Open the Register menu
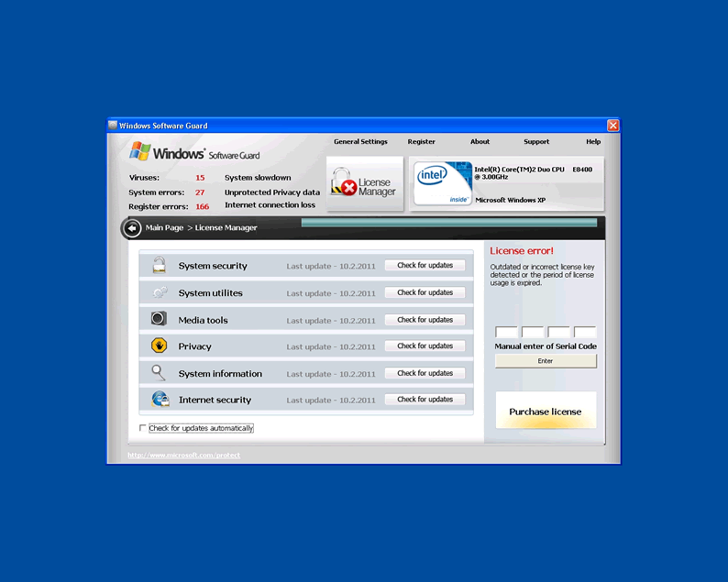Image resolution: width=728 pixels, height=582 pixels. (x=421, y=142)
